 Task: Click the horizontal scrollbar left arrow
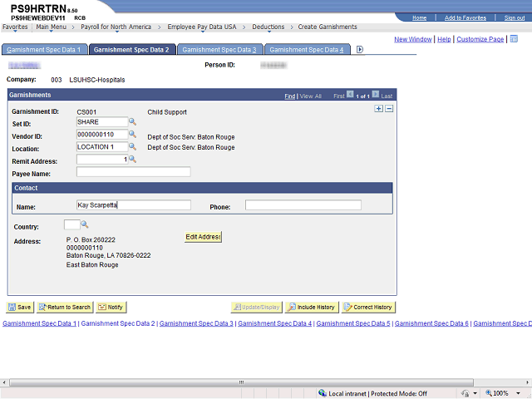coord(4,382)
